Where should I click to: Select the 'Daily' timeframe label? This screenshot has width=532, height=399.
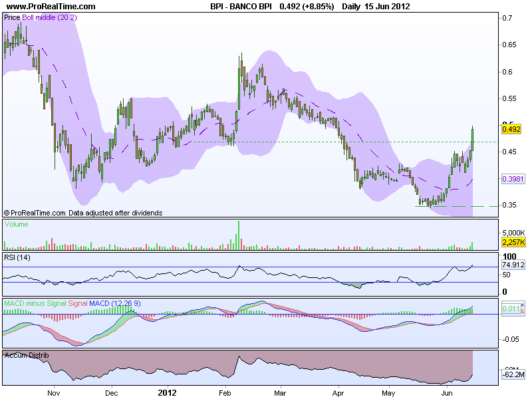351,7
